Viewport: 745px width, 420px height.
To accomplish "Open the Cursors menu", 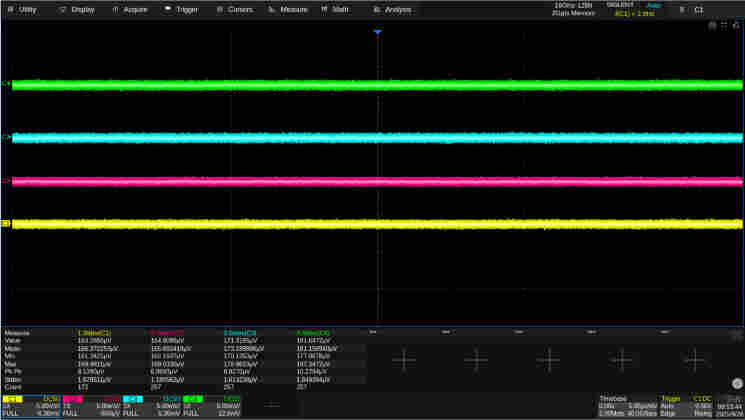I will coord(234,9).
